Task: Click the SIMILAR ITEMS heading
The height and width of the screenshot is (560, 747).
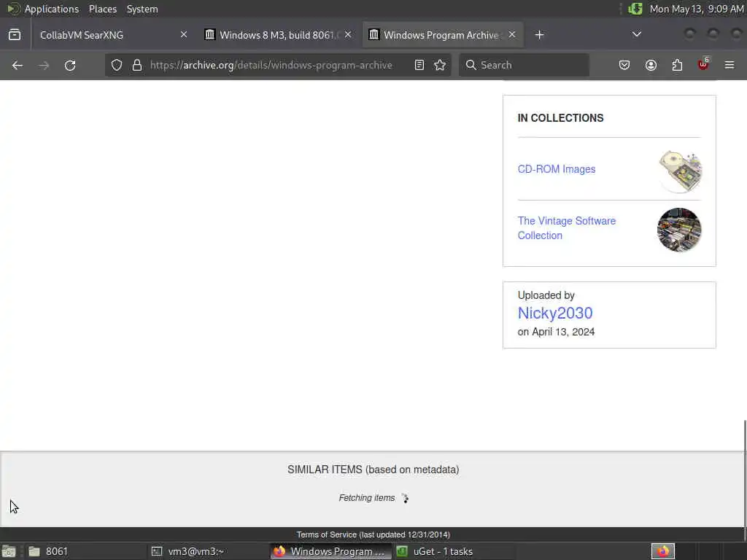Action: (x=373, y=470)
